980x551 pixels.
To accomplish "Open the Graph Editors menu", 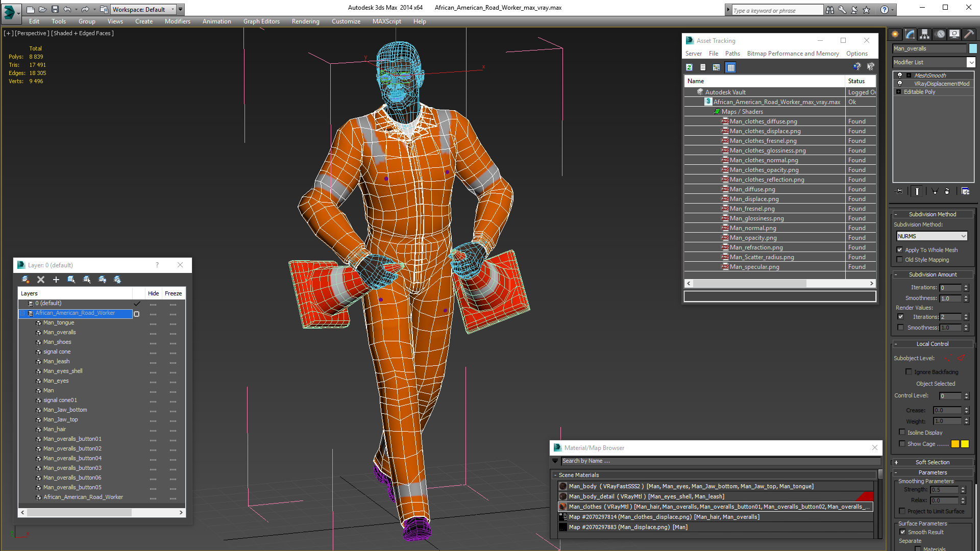I will [x=261, y=21].
